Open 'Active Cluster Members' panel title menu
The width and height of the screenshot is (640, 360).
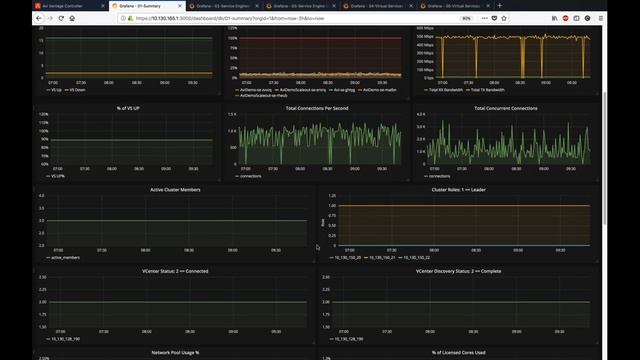[175, 190]
